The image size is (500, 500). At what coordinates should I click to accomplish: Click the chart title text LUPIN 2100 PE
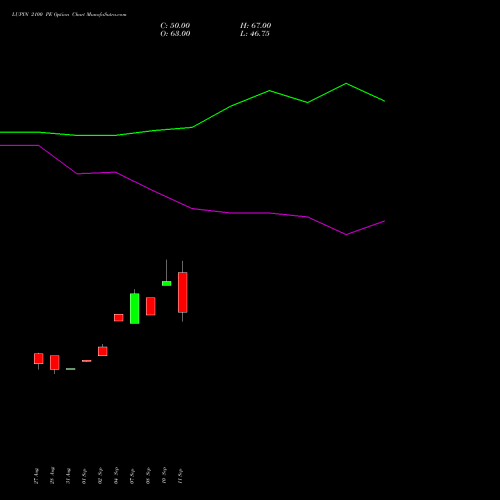(31, 14)
